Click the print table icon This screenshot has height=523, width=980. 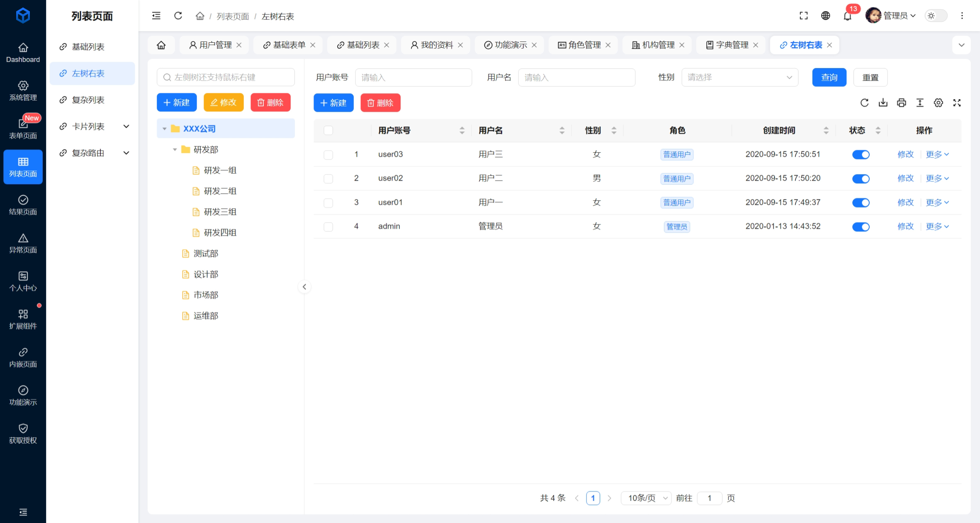point(901,103)
